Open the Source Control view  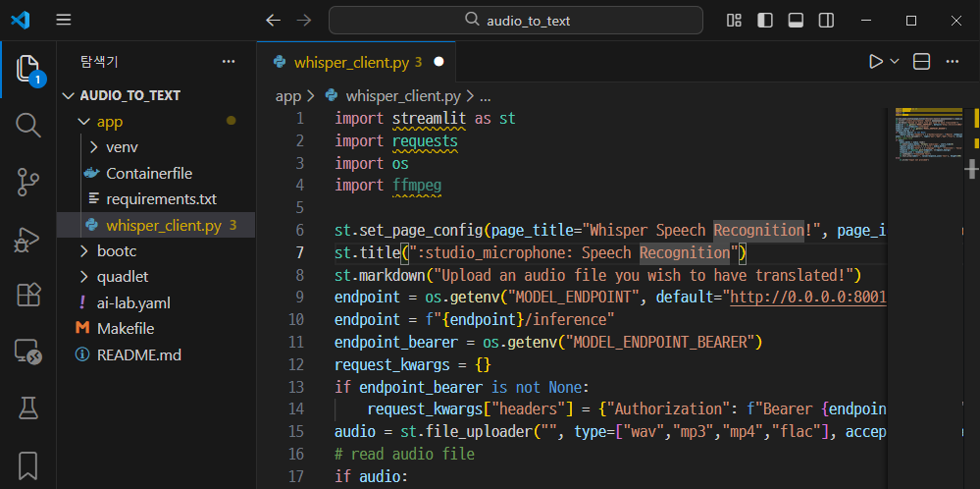28,182
